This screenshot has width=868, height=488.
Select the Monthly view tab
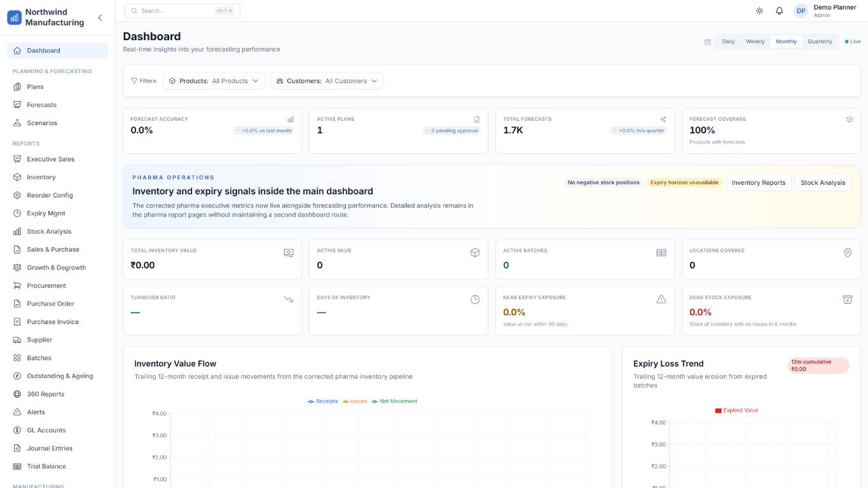click(786, 41)
